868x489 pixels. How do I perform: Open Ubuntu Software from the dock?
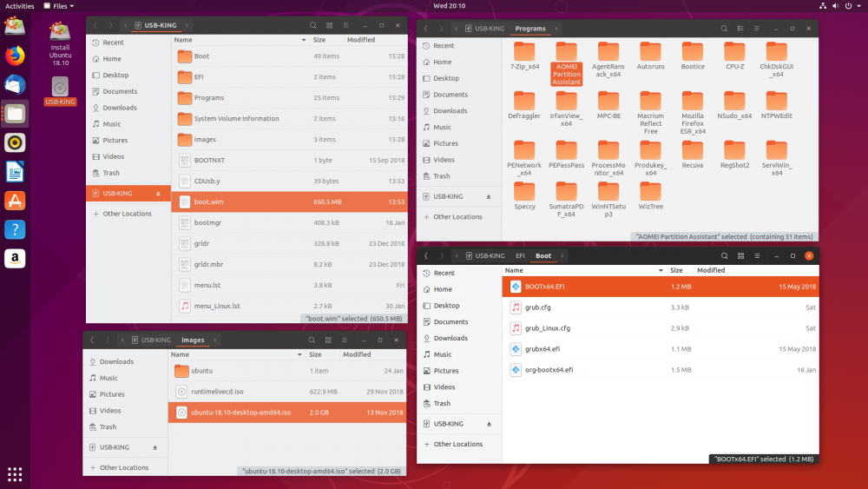(x=15, y=201)
